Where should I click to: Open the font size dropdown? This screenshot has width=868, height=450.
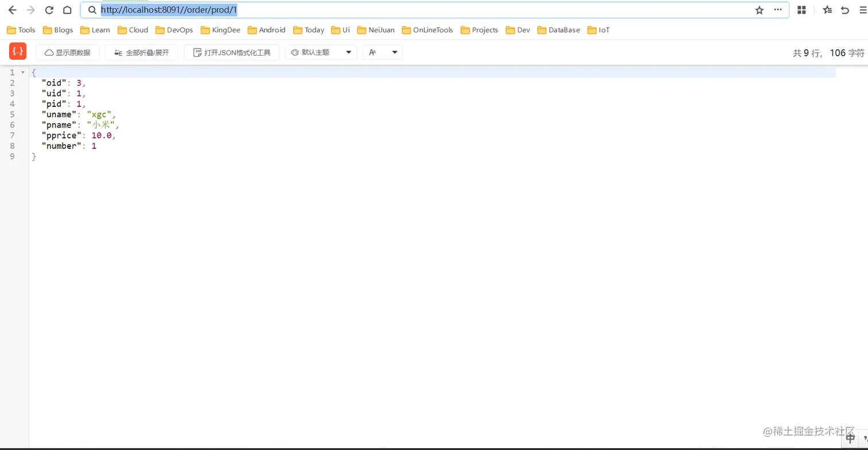[382, 52]
